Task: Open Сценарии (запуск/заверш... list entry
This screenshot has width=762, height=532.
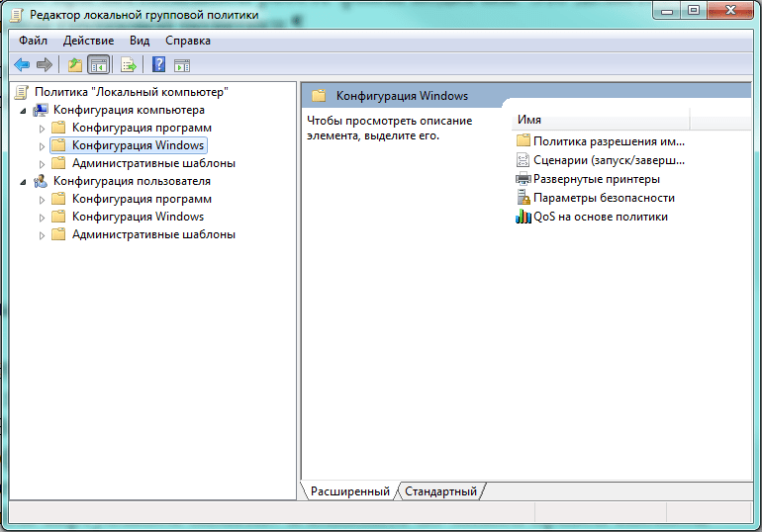Action: tap(609, 160)
